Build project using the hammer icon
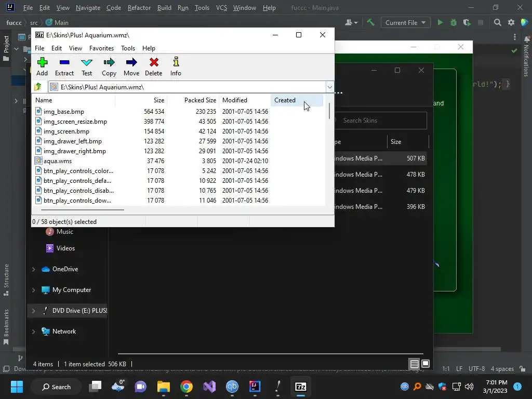Viewport: 532px width, 399px height. pyautogui.click(x=370, y=22)
